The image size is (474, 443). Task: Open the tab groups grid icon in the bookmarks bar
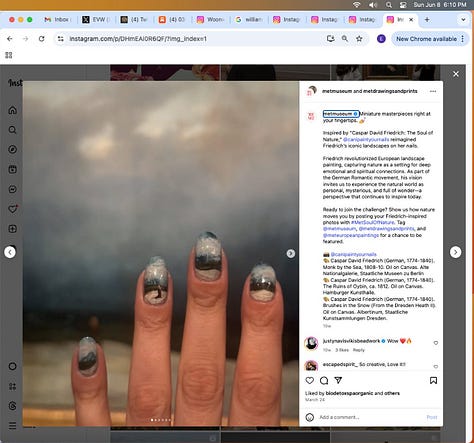coord(9,55)
